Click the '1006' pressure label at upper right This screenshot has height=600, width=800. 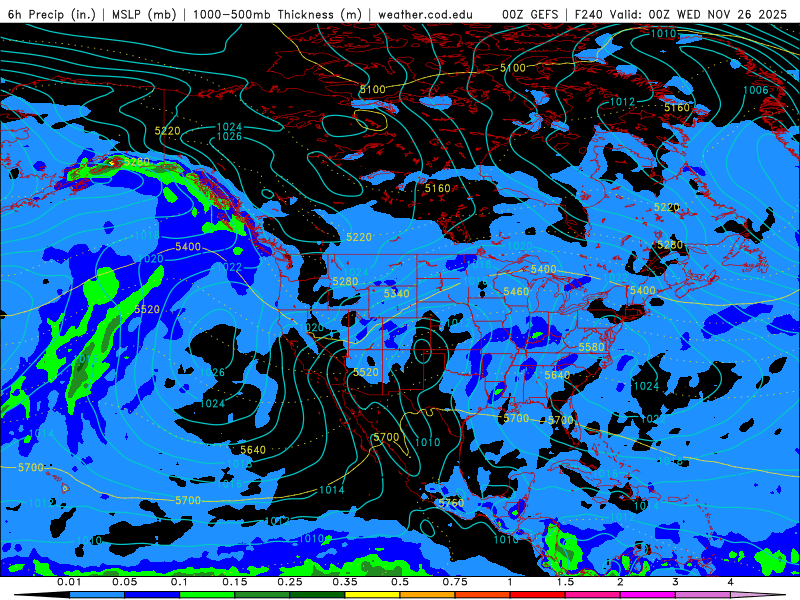756,90
